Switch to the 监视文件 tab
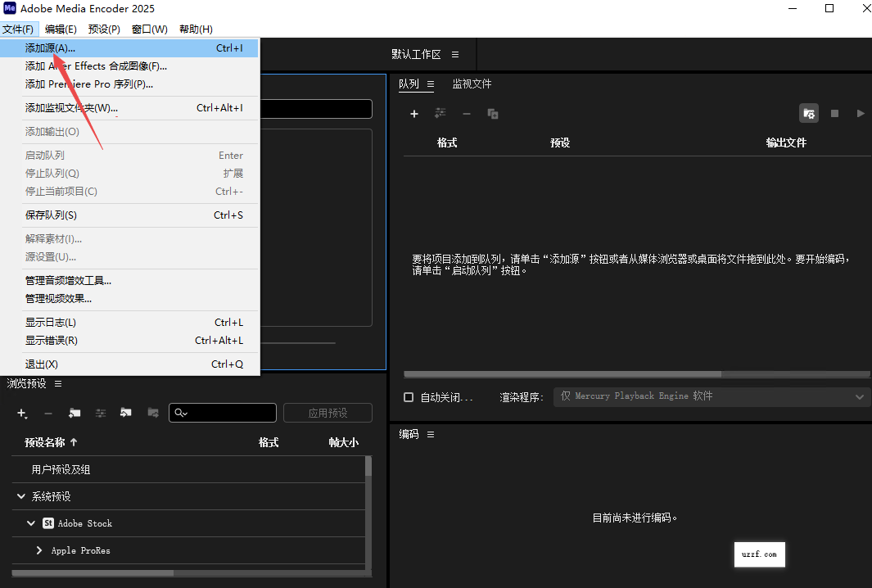 [x=472, y=84]
